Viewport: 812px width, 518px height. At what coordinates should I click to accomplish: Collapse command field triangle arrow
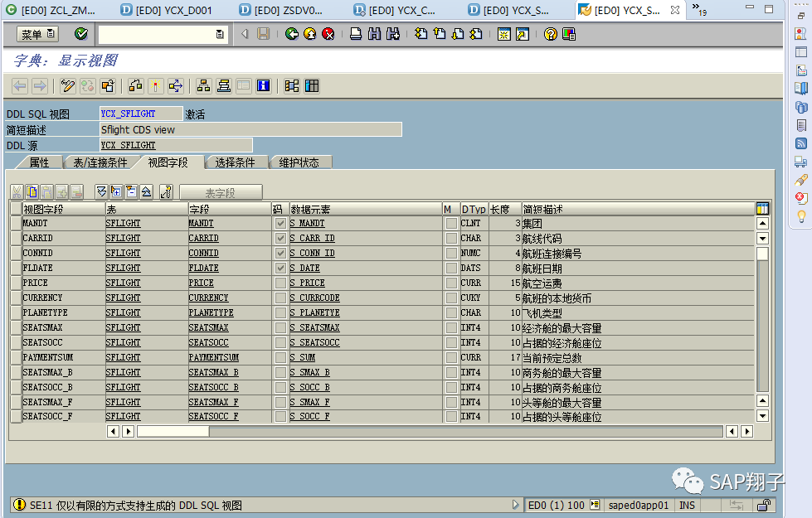245,34
